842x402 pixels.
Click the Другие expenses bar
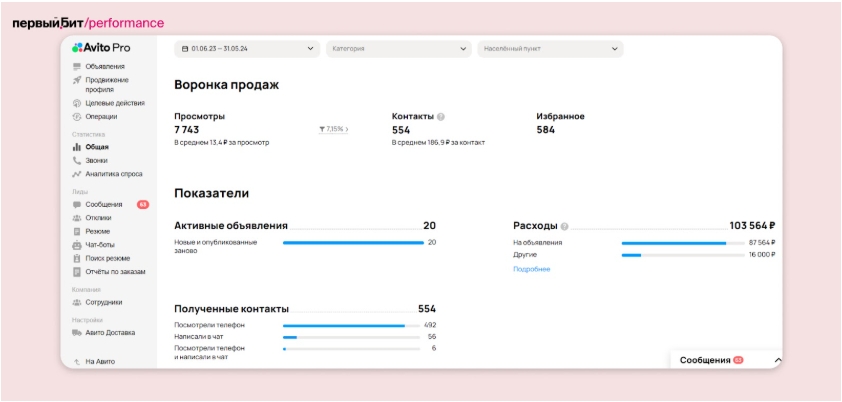point(683,255)
